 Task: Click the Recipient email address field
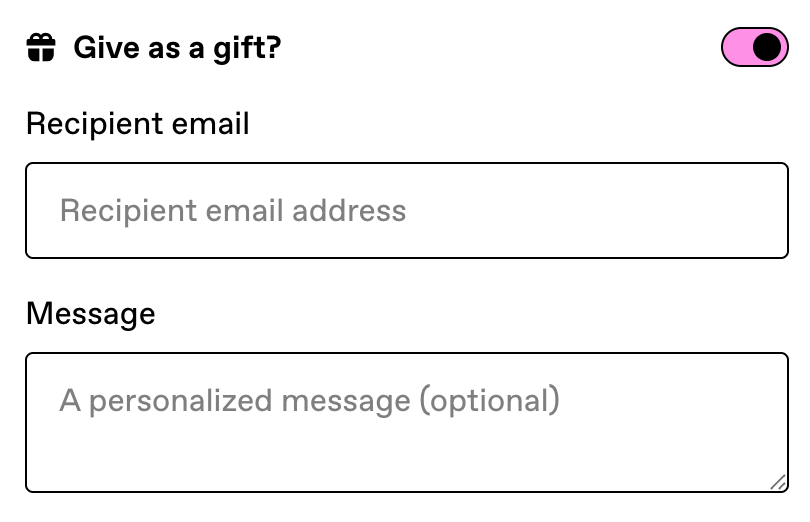(x=406, y=211)
